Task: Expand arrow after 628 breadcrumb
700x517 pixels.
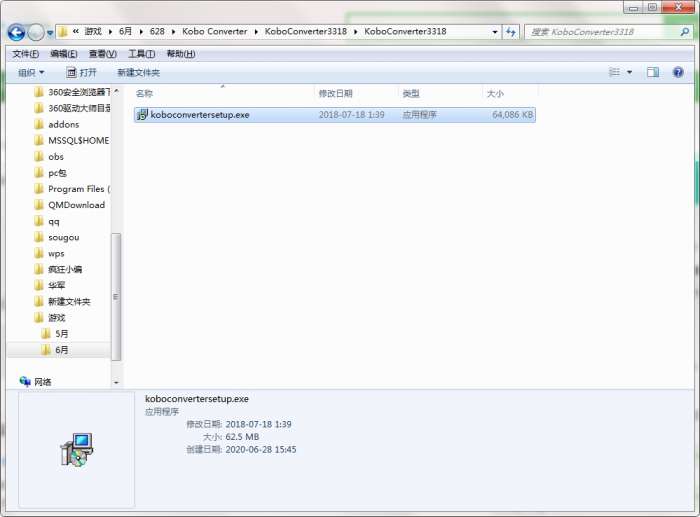Action: (x=173, y=32)
